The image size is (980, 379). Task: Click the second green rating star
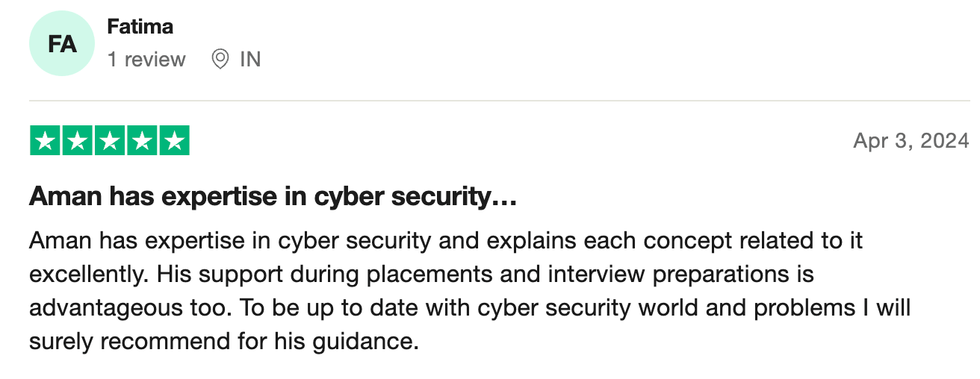click(x=77, y=141)
